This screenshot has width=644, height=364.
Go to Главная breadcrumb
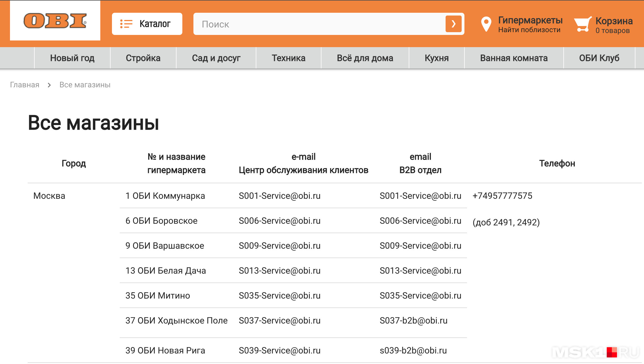point(25,85)
